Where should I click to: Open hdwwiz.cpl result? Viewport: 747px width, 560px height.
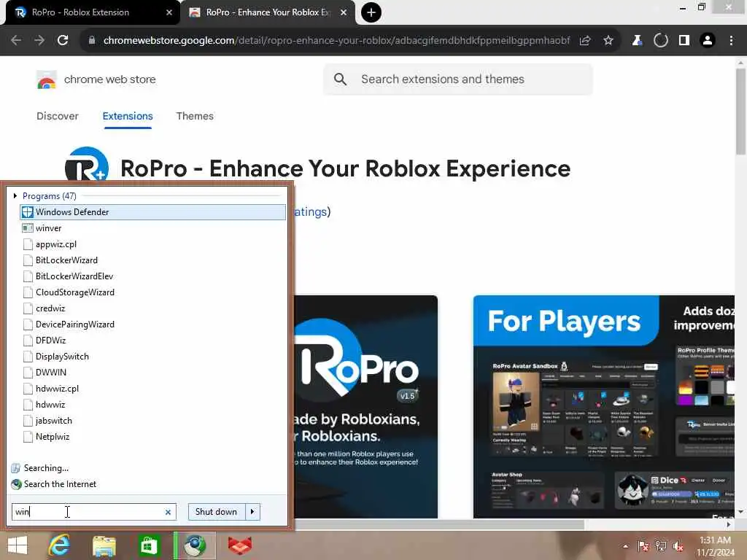[153, 389]
